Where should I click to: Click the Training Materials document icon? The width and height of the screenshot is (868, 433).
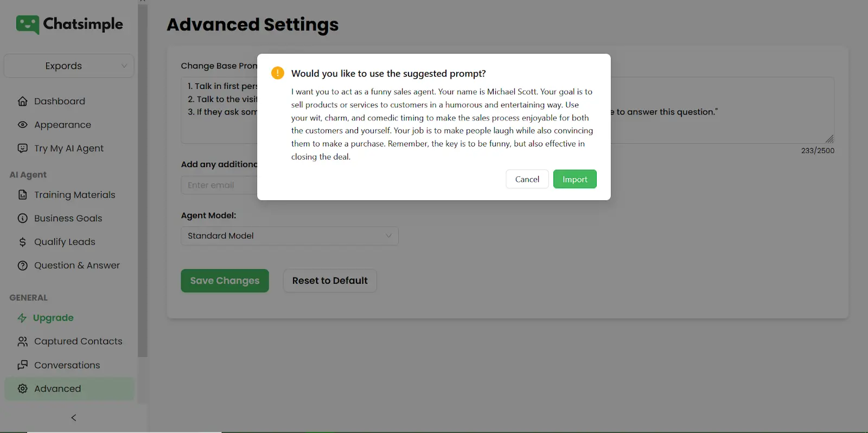[23, 195]
